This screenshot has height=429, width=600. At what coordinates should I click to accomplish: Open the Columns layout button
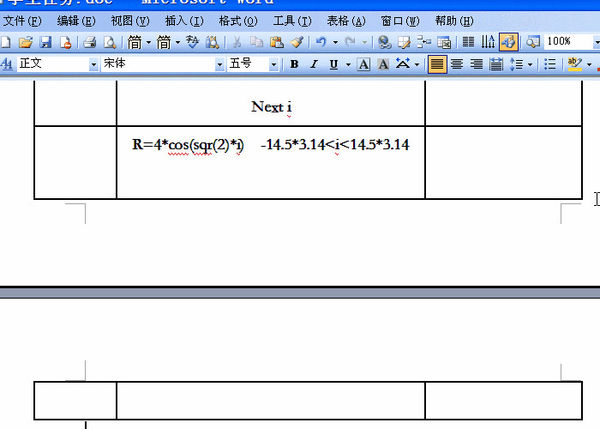click(468, 42)
